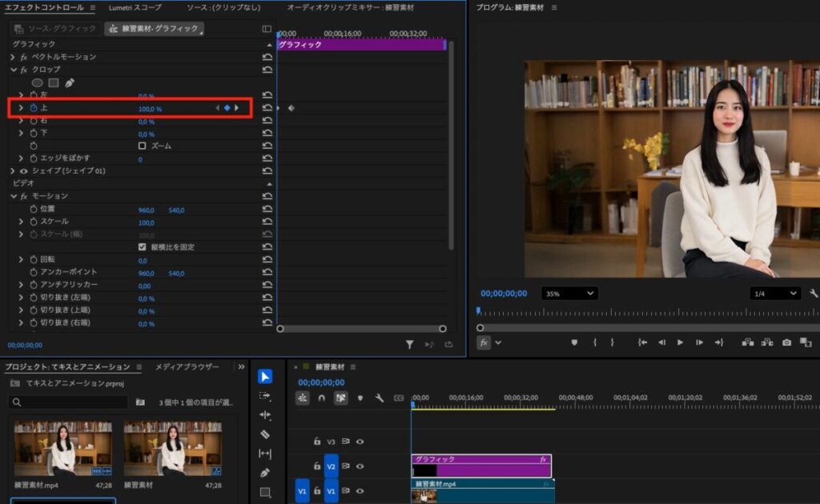The width and height of the screenshot is (820, 504).
Task: Toggle the 上 stopwatch animation
Action: tap(34, 108)
